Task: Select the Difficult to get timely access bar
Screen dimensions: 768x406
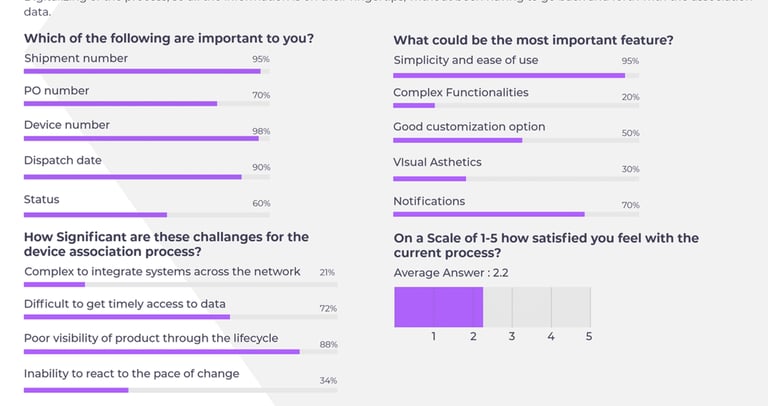Action: (180, 317)
